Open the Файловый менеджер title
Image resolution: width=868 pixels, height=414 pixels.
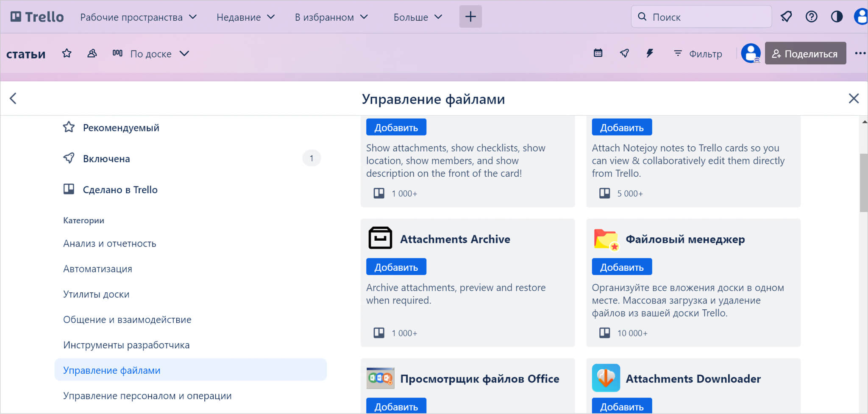(x=685, y=239)
